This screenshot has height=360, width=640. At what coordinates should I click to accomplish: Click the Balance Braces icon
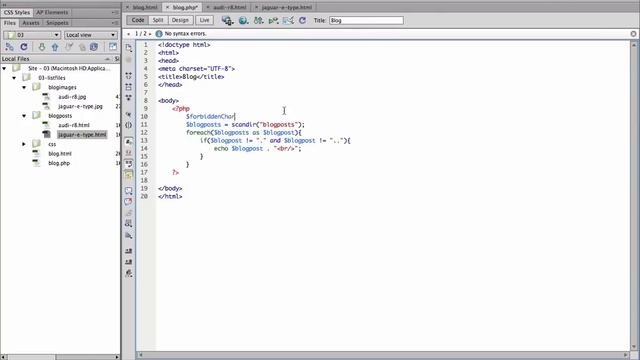(129, 125)
